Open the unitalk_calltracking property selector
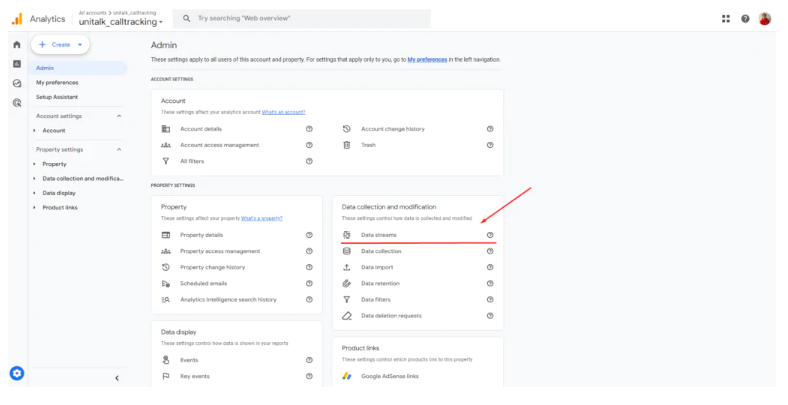The width and height of the screenshot is (788, 405). [x=121, y=22]
